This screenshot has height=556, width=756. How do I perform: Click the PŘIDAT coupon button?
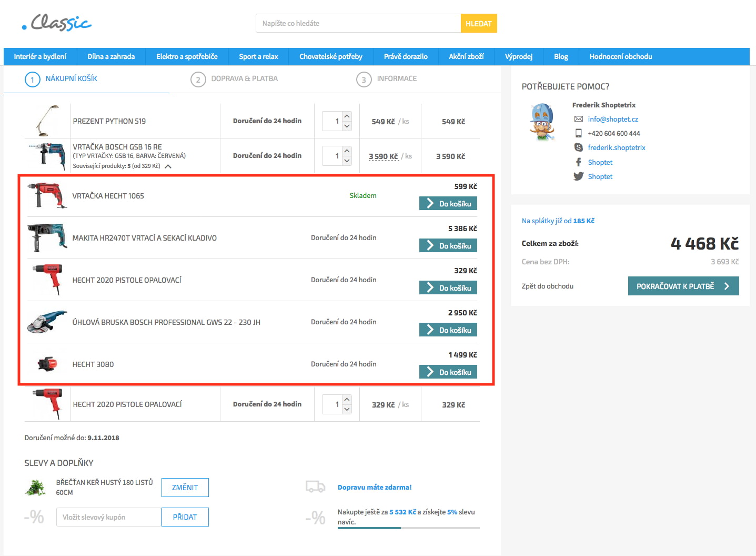coord(185,517)
